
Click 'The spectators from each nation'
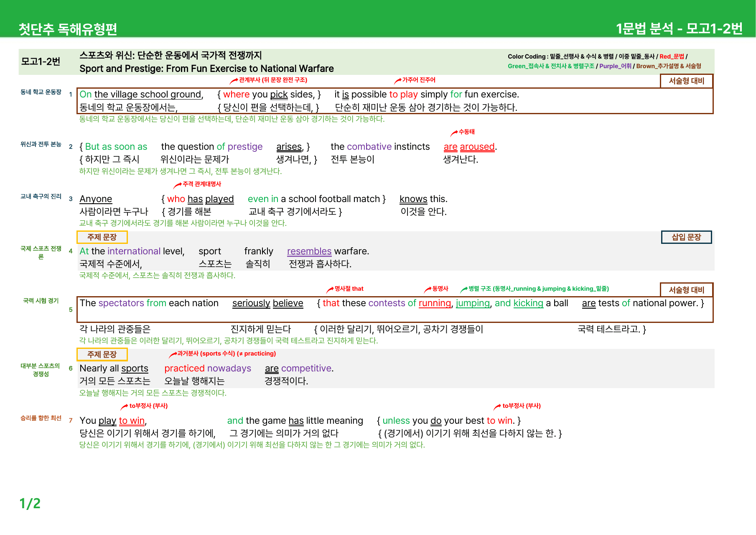point(149,303)
